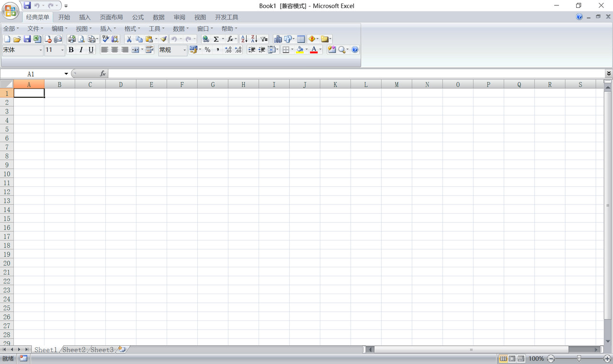613x364 pixels.
Task: Toggle center text alignment
Action: click(115, 50)
